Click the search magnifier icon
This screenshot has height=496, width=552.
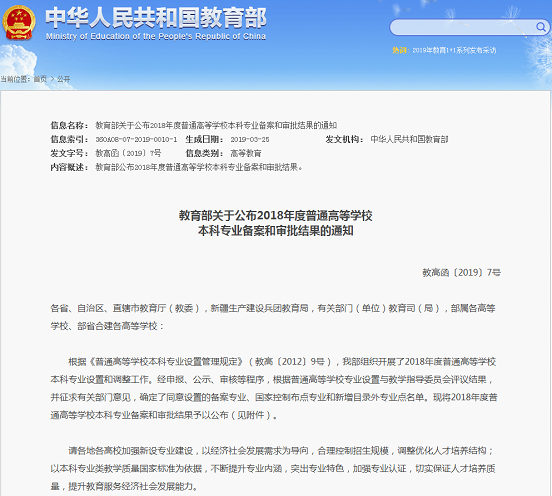tap(540, 27)
